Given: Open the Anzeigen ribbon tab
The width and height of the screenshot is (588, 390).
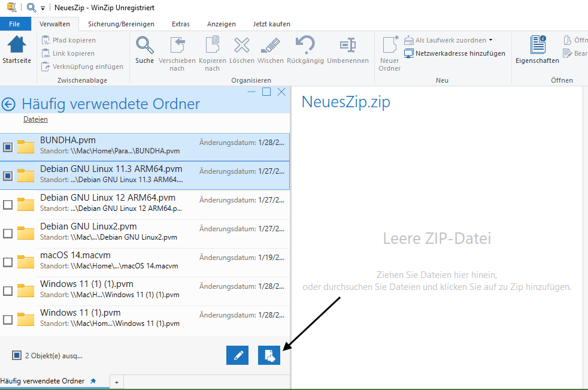Looking at the screenshot, I should (222, 24).
